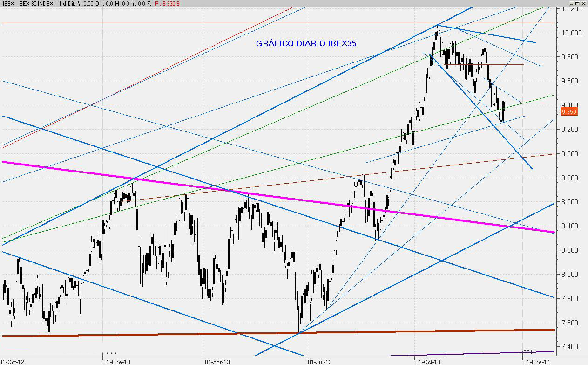Click the 2014 year marker on time axis
Image resolution: width=588 pixels, height=365 pixels.
click(530, 351)
